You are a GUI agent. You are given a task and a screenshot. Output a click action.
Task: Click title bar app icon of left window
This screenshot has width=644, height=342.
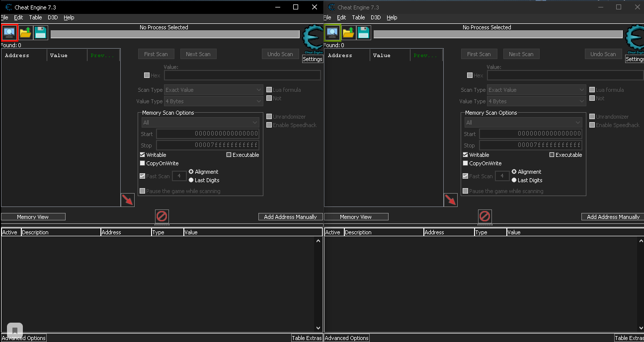click(x=8, y=7)
